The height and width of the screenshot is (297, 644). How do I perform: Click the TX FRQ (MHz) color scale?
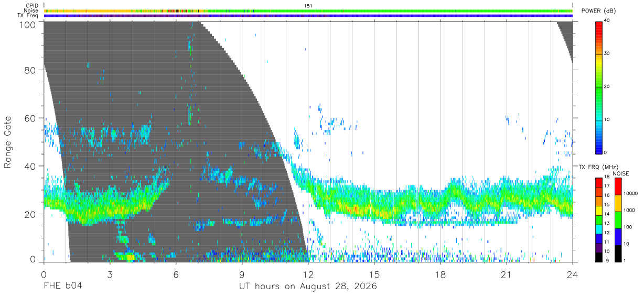pos(598,220)
